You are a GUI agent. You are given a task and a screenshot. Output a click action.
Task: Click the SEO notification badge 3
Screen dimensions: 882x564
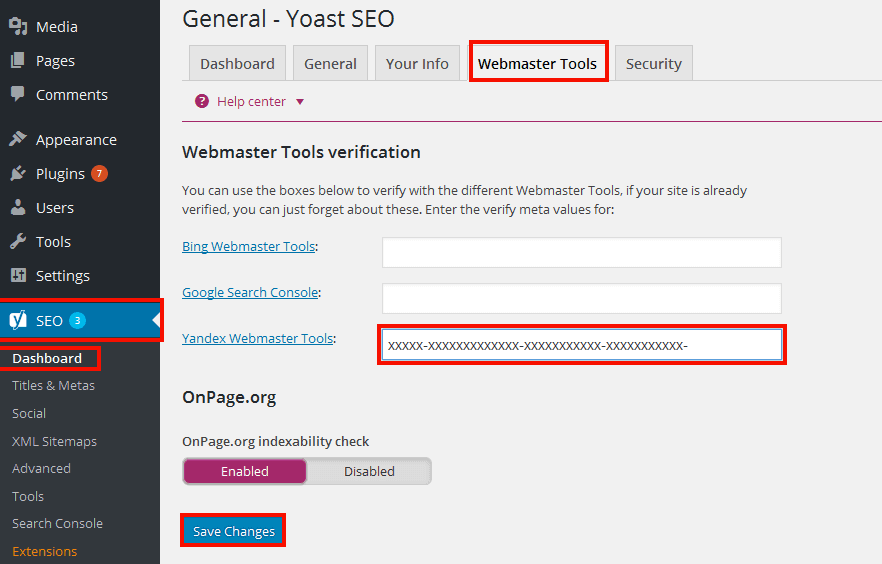77,321
